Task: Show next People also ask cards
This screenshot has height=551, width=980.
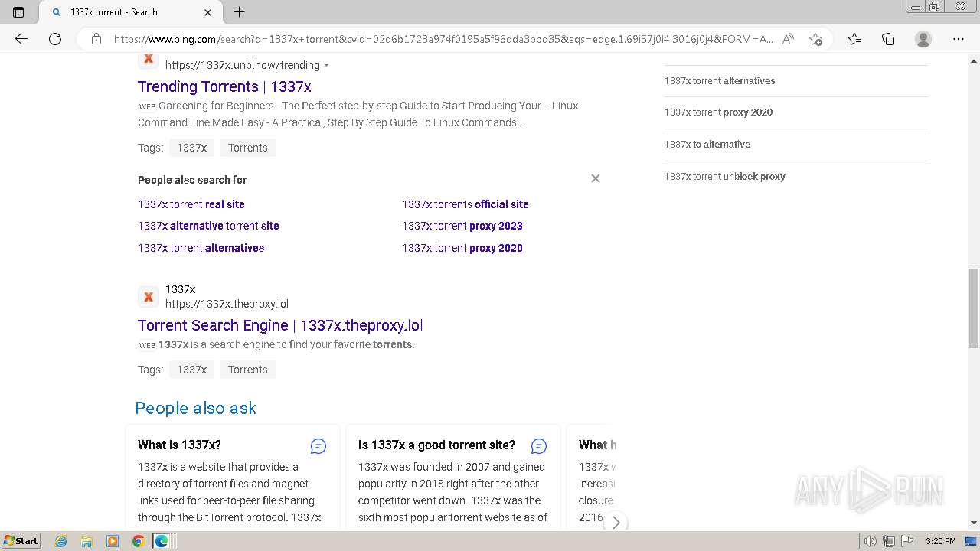Action: point(616,523)
